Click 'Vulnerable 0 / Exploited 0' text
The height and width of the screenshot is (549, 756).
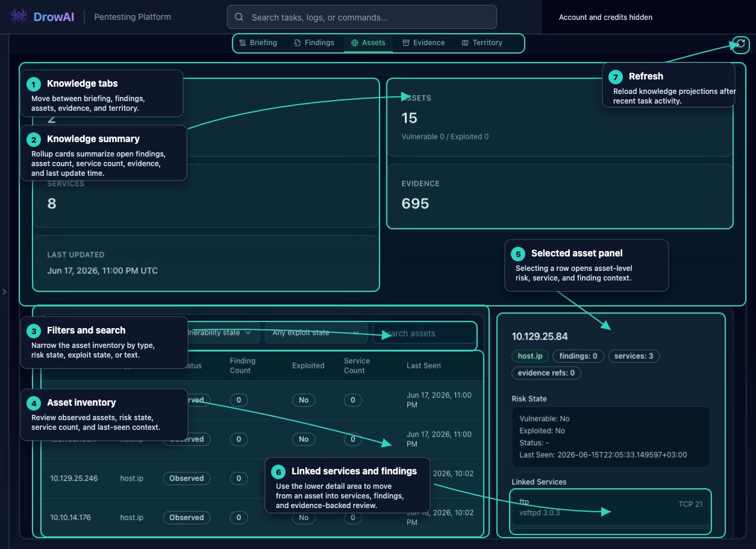coord(445,137)
